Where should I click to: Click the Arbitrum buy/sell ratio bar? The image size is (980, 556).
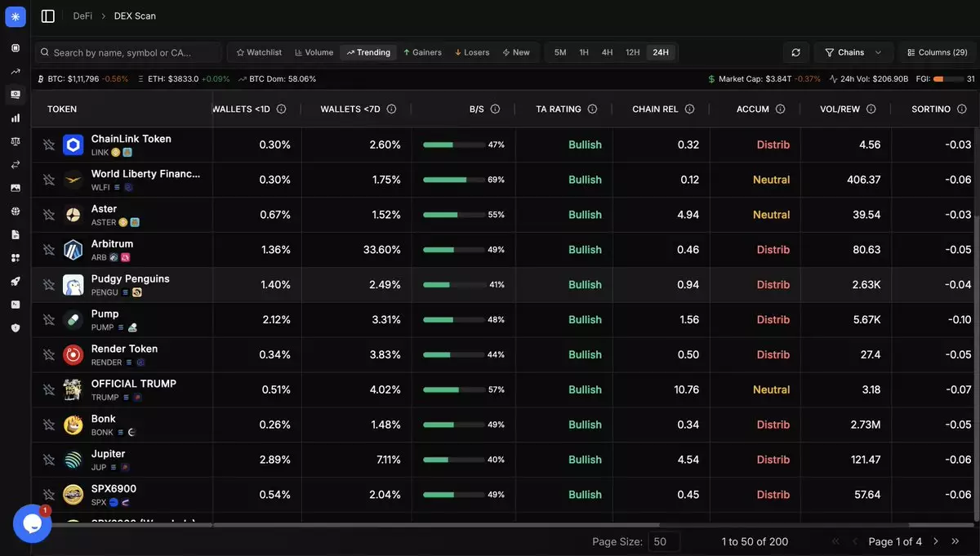(x=454, y=250)
